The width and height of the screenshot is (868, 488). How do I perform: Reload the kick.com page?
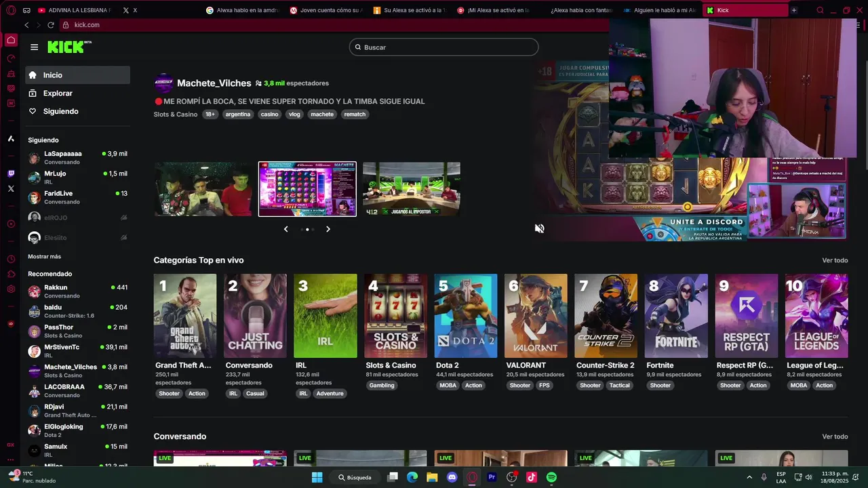[50, 25]
